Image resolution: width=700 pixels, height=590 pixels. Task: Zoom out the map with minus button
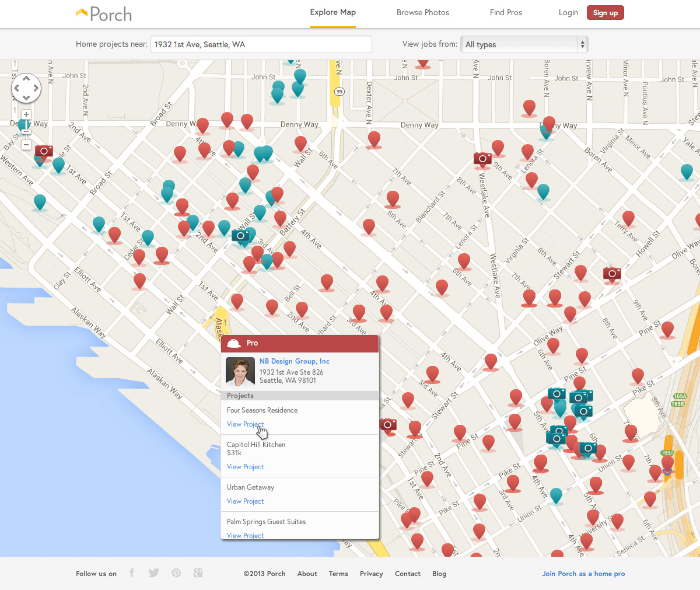[26, 144]
